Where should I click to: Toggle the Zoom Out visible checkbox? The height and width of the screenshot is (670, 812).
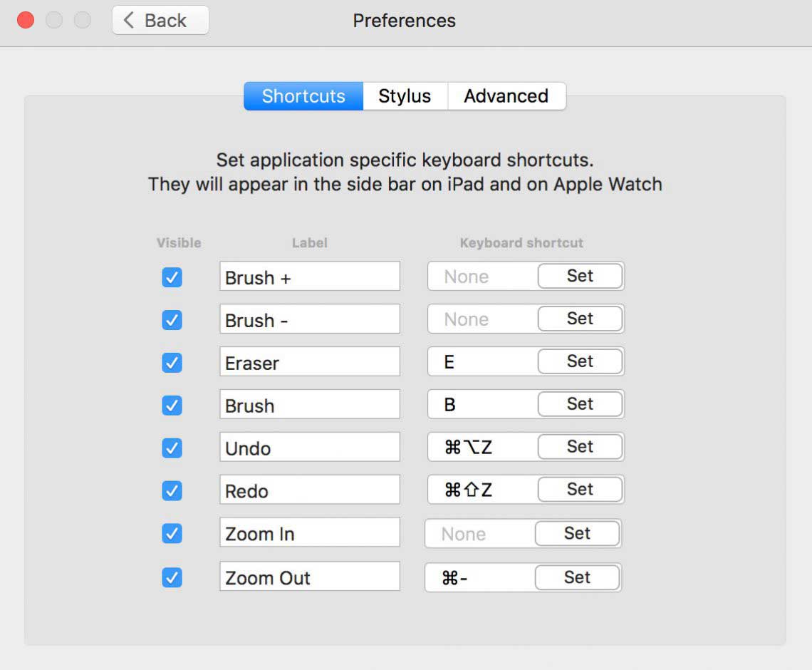172,577
